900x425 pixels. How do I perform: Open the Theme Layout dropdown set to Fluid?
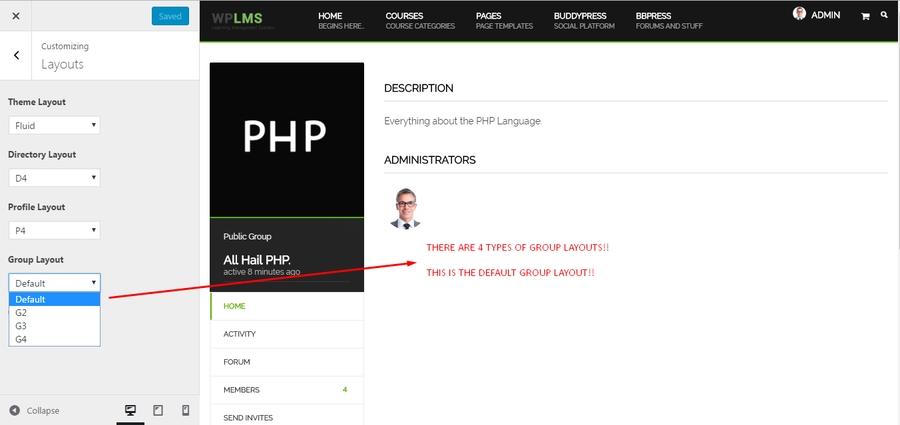55,125
